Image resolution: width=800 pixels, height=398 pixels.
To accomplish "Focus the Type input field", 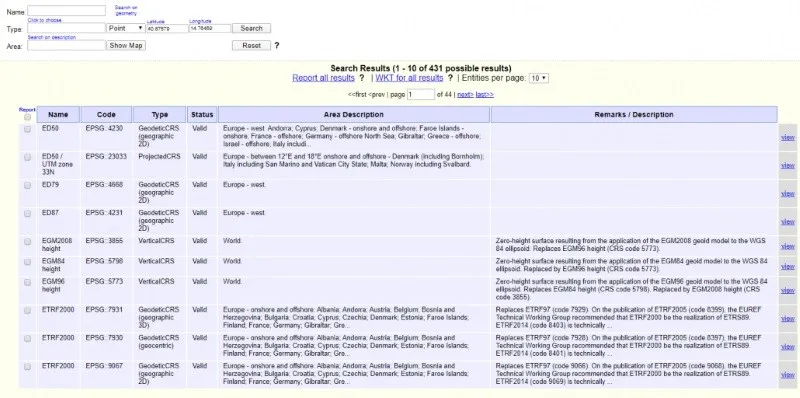I will point(66,28).
